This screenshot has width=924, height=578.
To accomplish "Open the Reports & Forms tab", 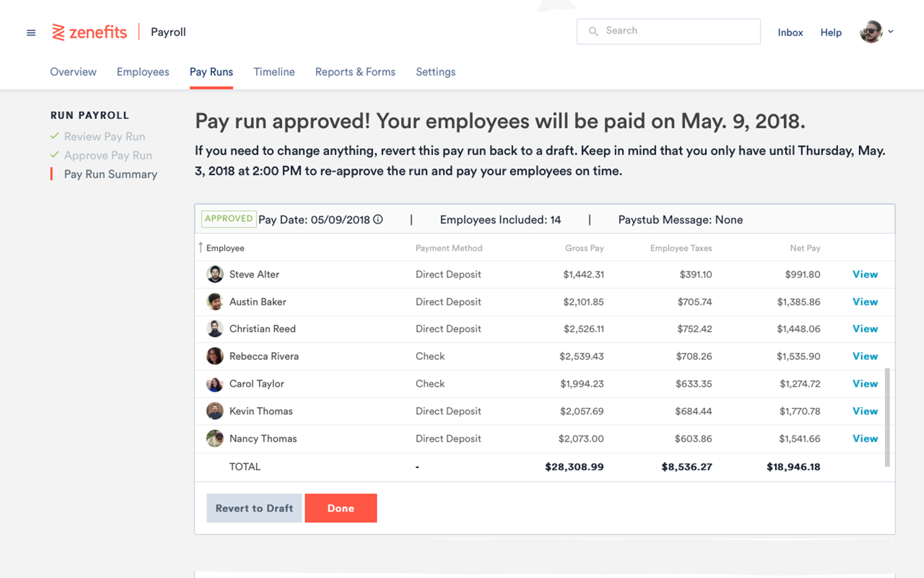I will click(x=355, y=72).
